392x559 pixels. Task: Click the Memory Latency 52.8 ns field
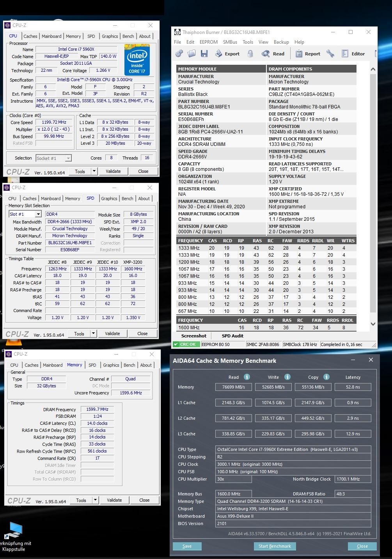click(x=353, y=387)
